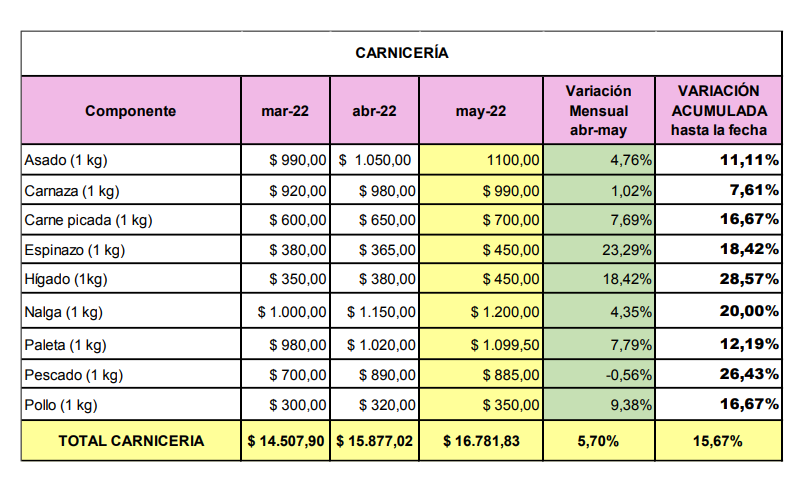Select the Paleta may-22 value $ 1.099,50
This screenshot has width=811, height=491.
click(x=506, y=345)
